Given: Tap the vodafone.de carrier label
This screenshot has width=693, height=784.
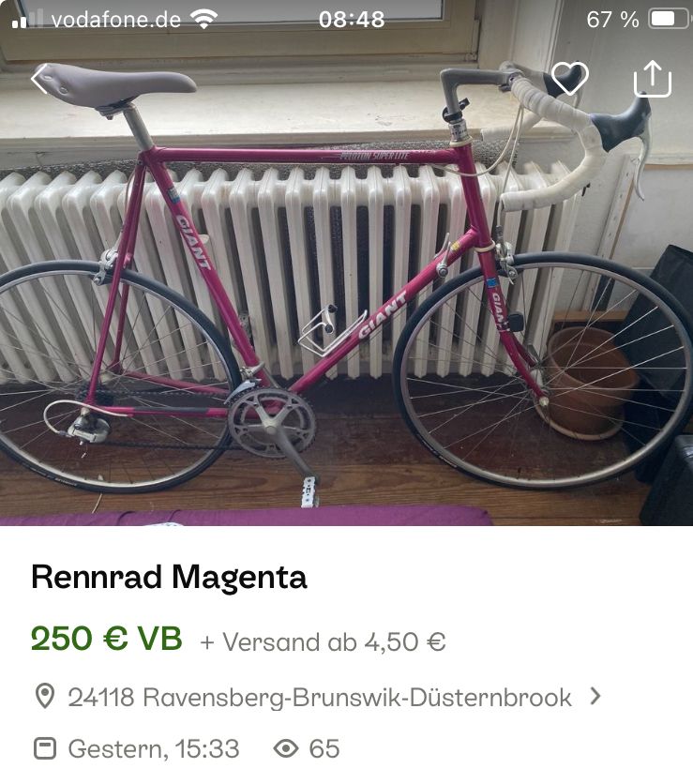Looking at the screenshot, I should pos(116,20).
